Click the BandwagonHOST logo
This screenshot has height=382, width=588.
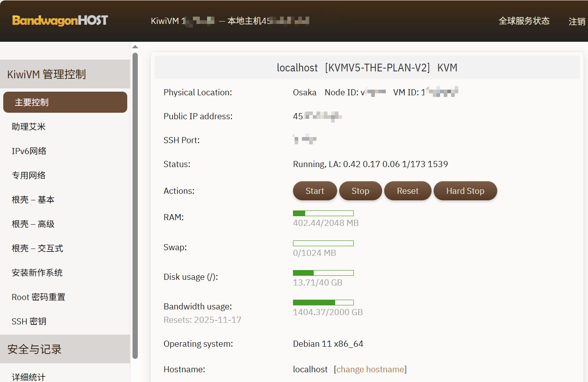[x=60, y=20]
